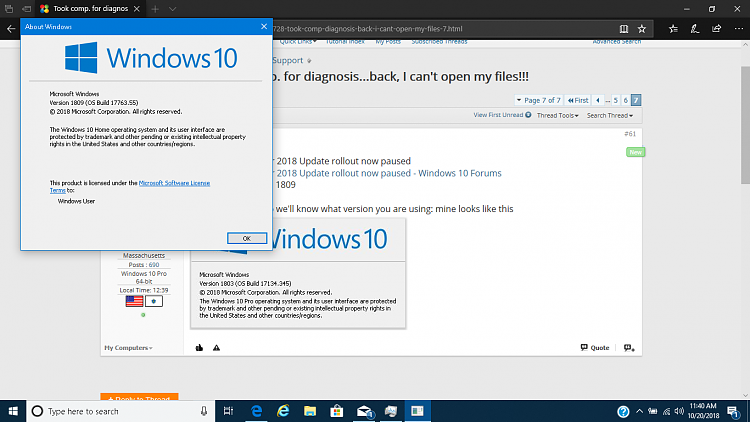Screen dimensions: 750x422
Task: Jump to First page of thread
Action: pos(578,100)
